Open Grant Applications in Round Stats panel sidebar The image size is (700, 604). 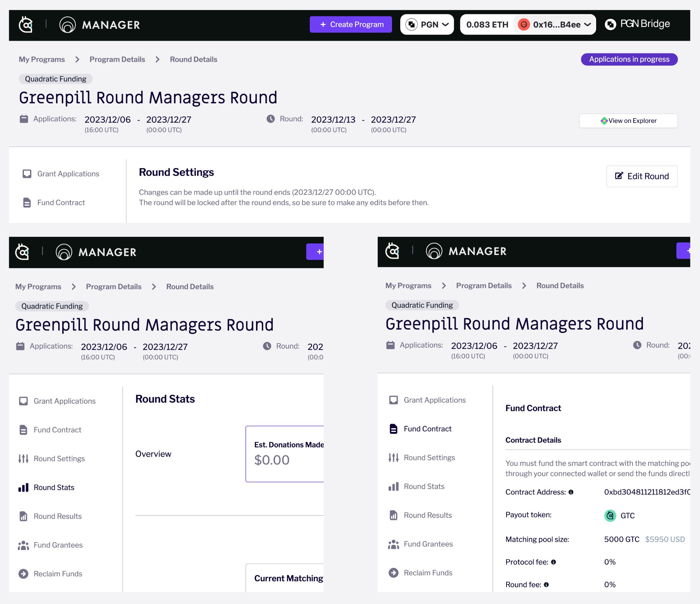click(x=57, y=401)
